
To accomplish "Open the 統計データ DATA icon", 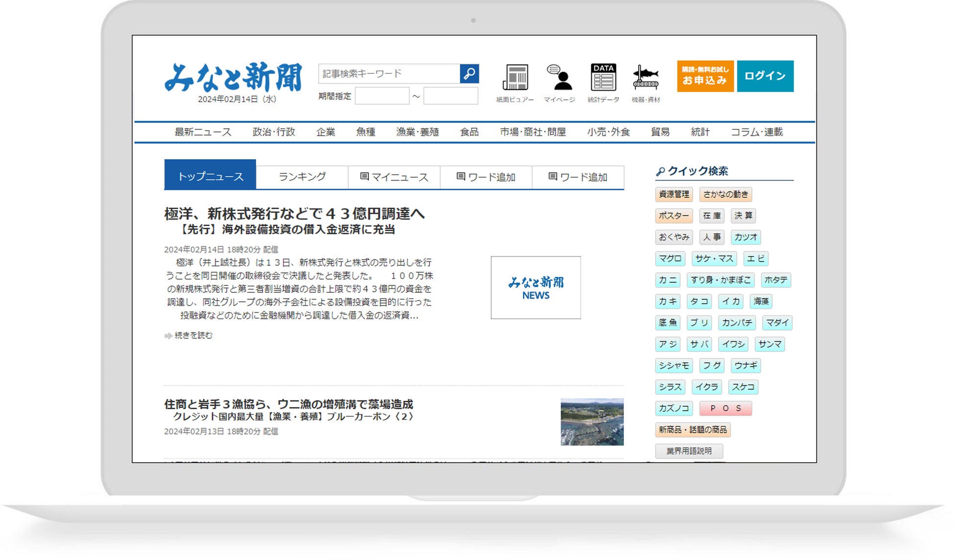I will click(603, 78).
